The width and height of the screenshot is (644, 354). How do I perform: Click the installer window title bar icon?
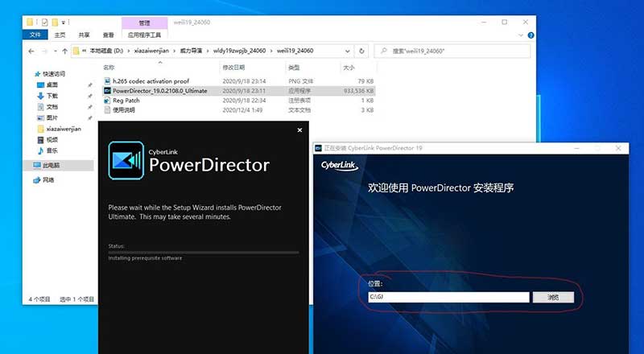tap(318, 148)
